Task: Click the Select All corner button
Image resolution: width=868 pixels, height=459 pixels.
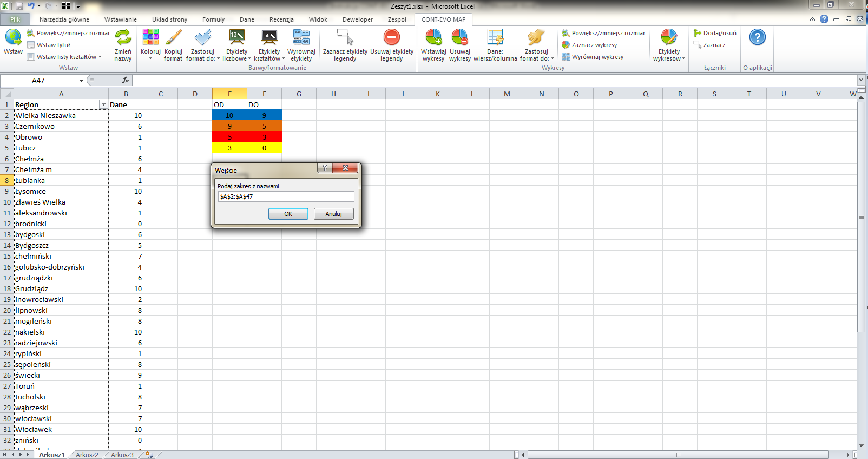Action: (x=6, y=94)
